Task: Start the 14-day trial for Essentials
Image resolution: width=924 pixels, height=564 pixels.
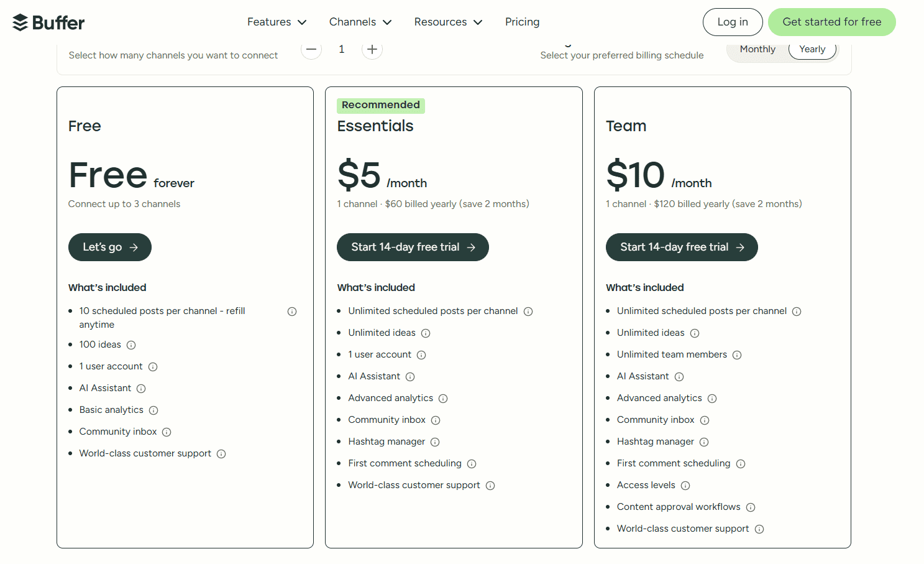Action: pyautogui.click(x=412, y=247)
